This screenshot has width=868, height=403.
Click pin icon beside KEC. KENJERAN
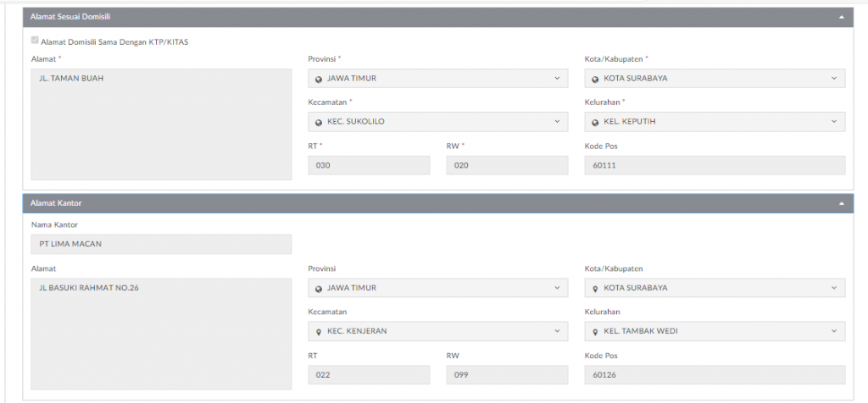coord(319,332)
